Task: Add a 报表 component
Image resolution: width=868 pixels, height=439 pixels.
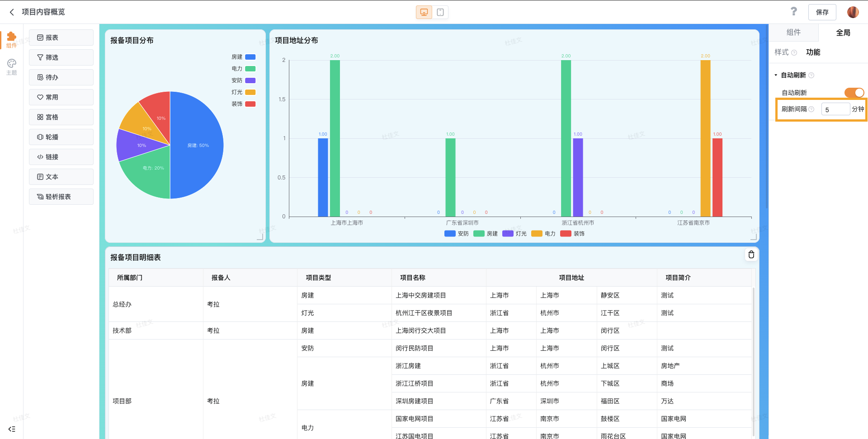Action: (61, 38)
